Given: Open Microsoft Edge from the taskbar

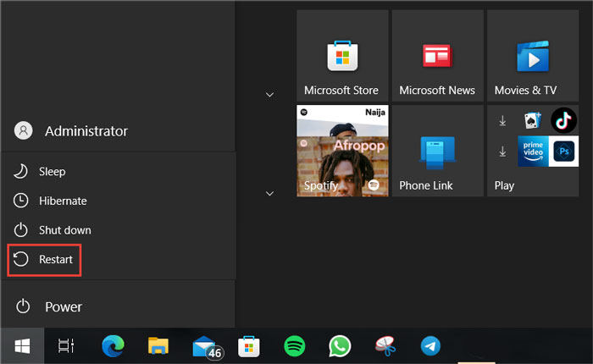Looking at the screenshot, I should click(x=112, y=345).
